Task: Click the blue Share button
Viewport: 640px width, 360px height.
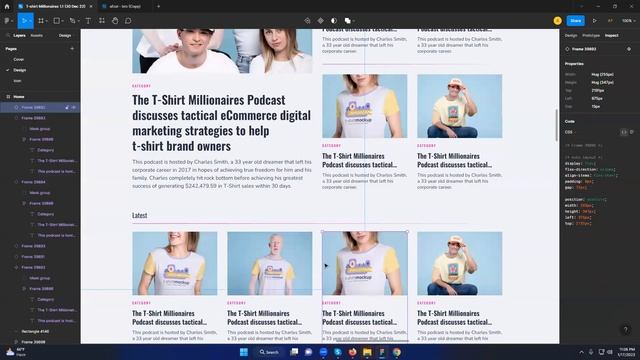Action: tap(576, 20)
